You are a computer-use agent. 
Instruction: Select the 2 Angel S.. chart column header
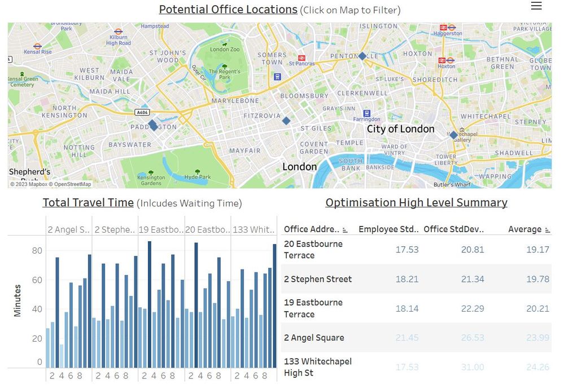tap(69, 230)
